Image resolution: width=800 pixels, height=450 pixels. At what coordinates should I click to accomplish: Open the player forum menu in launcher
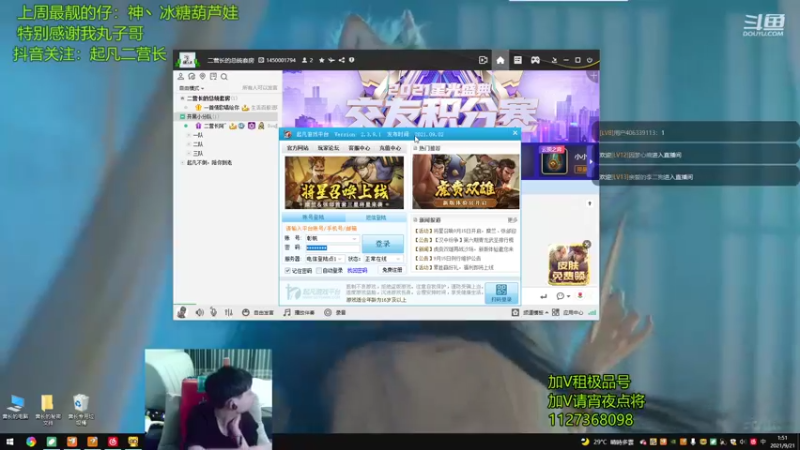328,148
